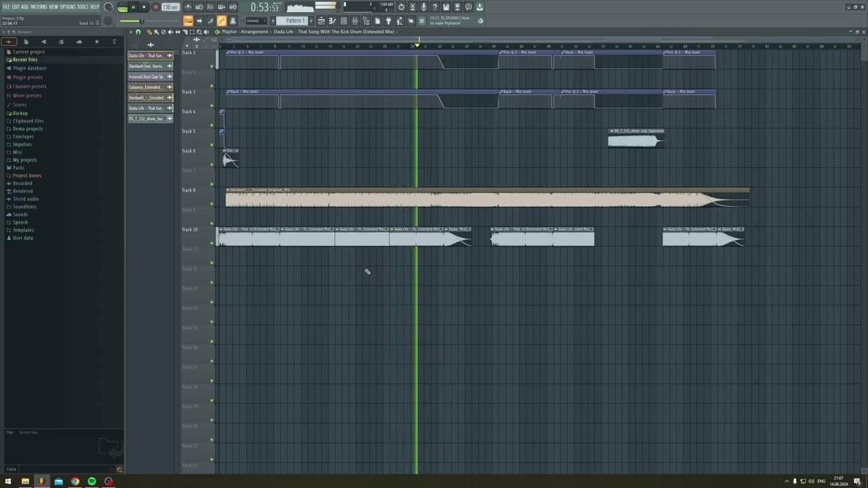Open the mixer view icon
The image size is (868, 488).
coord(355,21)
